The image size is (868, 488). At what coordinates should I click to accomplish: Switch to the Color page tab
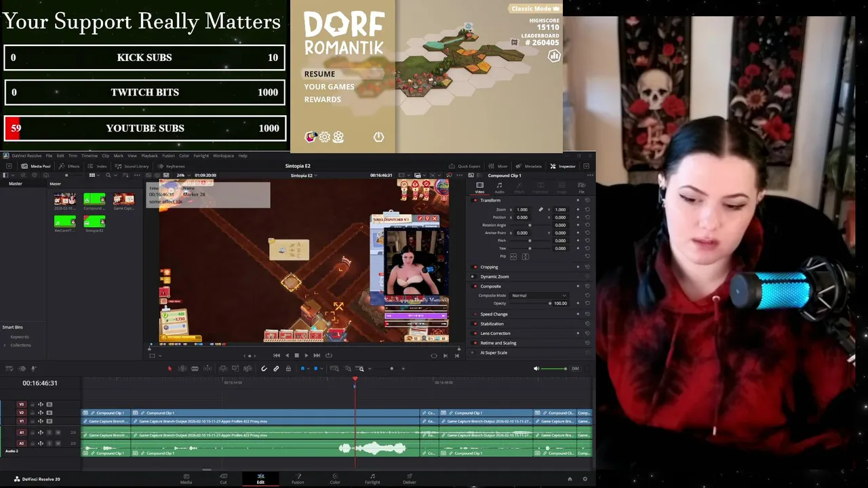click(334, 479)
